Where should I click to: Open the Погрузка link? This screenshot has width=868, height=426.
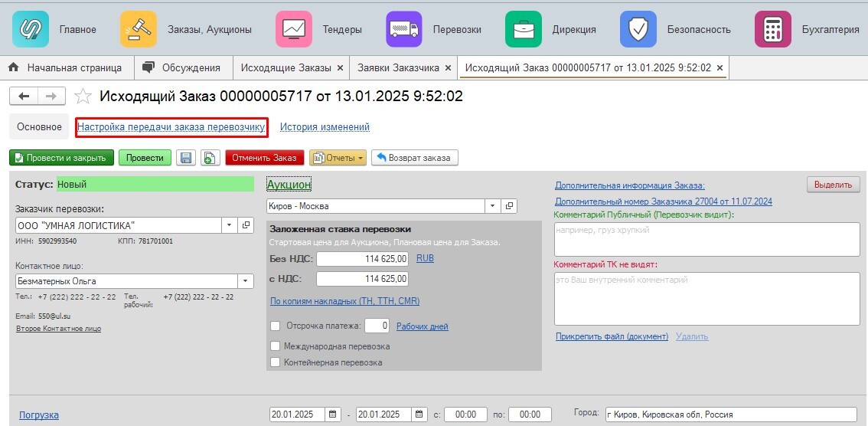pyautogui.click(x=39, y=415)
